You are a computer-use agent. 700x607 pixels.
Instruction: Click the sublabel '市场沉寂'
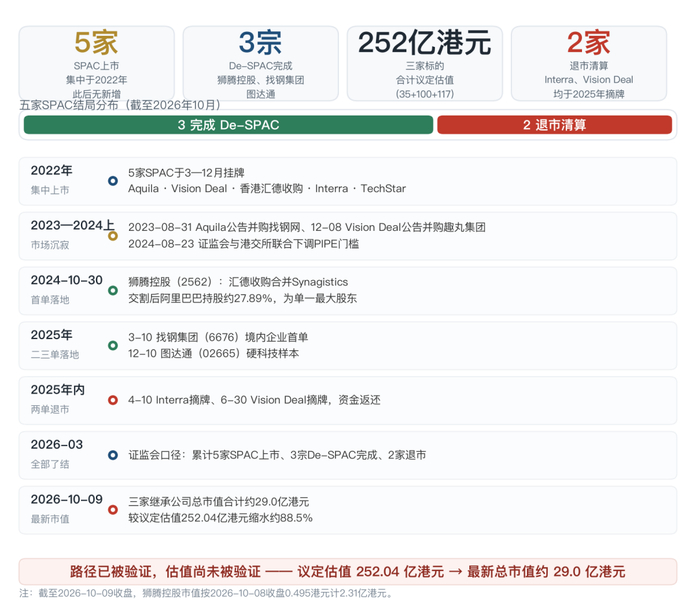[x=50, y=245]
